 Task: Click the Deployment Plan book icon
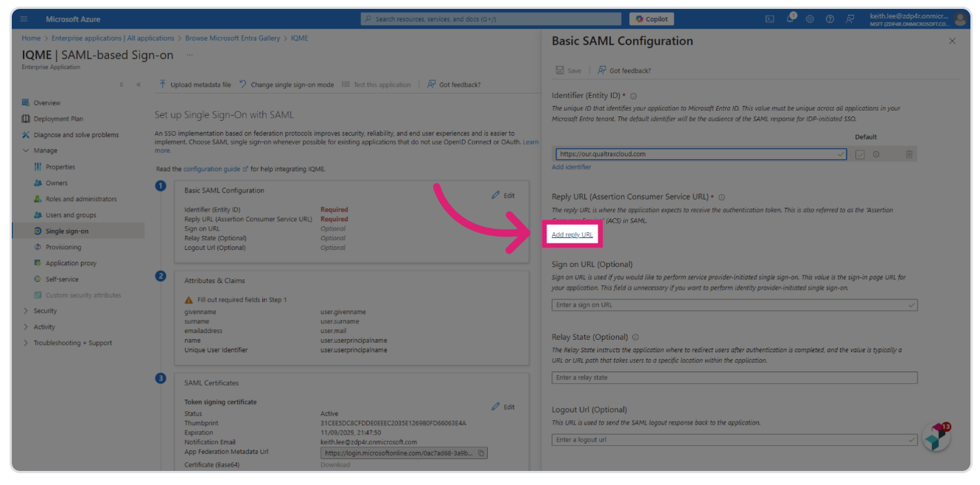point(26,119)
